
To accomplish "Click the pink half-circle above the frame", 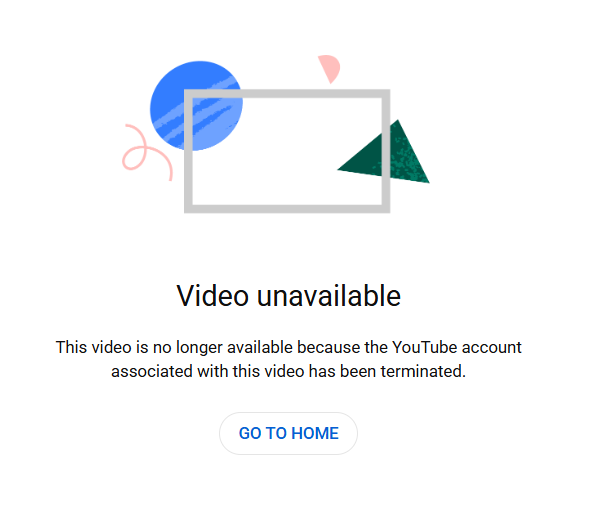I will point(330,68).
